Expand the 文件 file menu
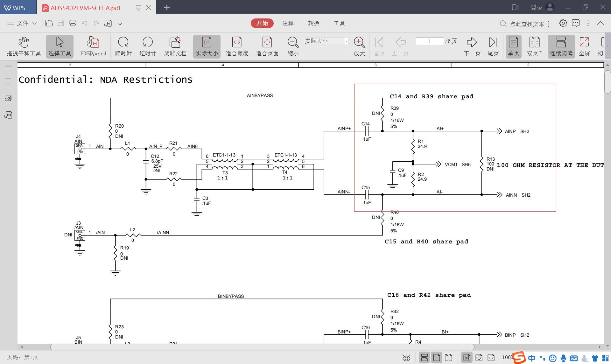The height and width of the screenshot is (364, 611). (x=22, y=23)
